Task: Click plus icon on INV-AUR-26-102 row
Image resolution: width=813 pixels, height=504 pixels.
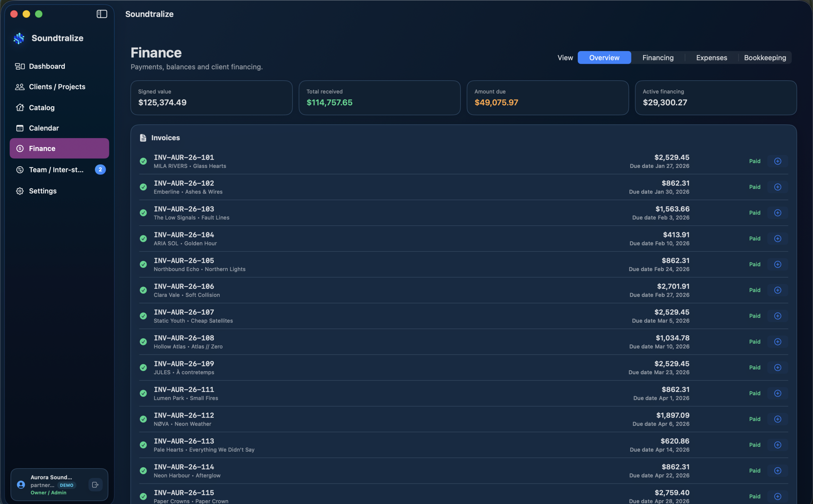Action: pos(778,187)
